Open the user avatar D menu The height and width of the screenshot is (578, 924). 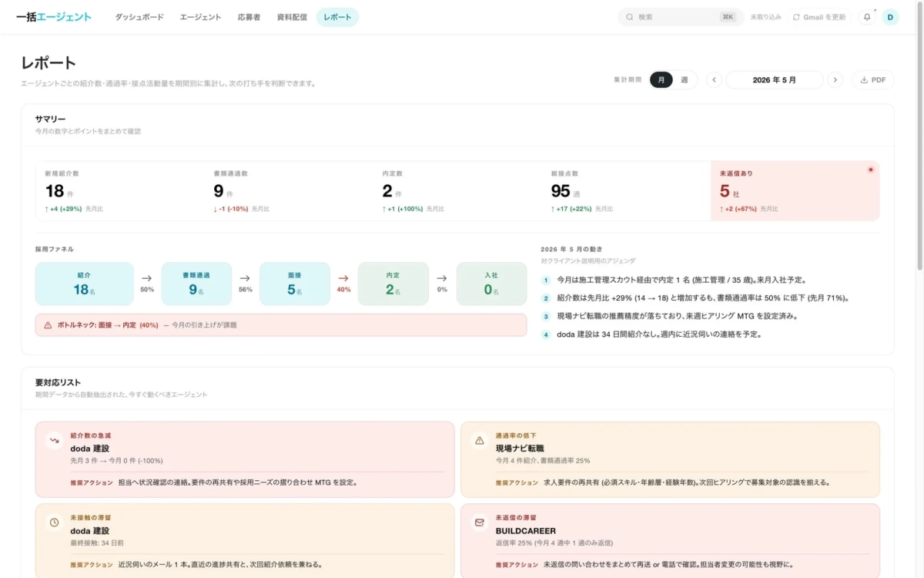coord(890,17)
